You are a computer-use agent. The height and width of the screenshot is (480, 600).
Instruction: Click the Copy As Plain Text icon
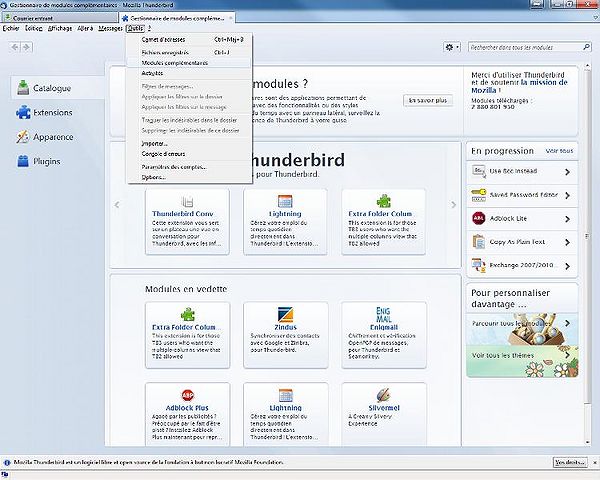[478, 242]
